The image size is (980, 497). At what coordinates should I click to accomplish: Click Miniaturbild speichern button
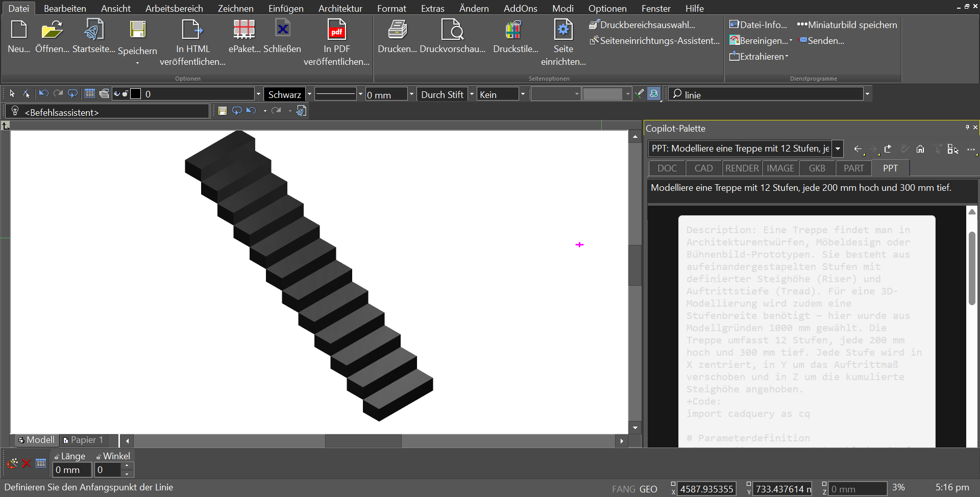pyautogui.click(x=847, y=24)
